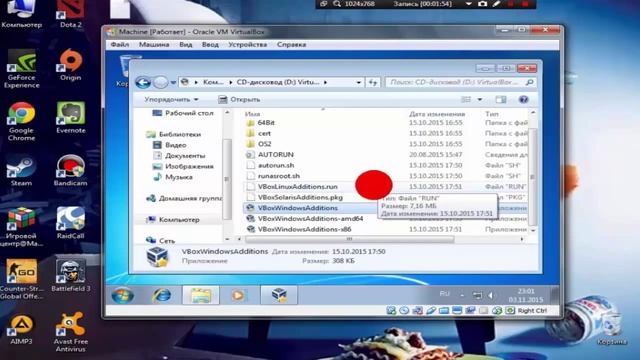The width and height of the screenshot is (640, 360).
Task: Launch Origin from desktop
Action: coord(71,64)
